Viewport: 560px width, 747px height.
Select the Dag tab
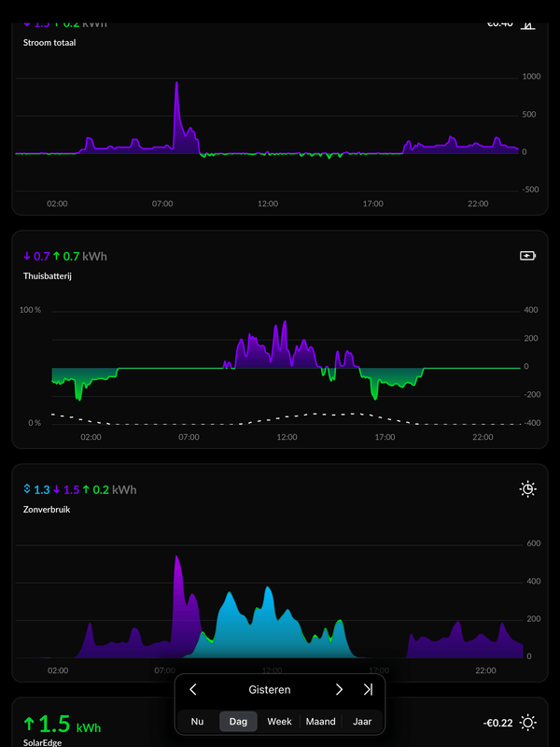[x=238, y=721]
